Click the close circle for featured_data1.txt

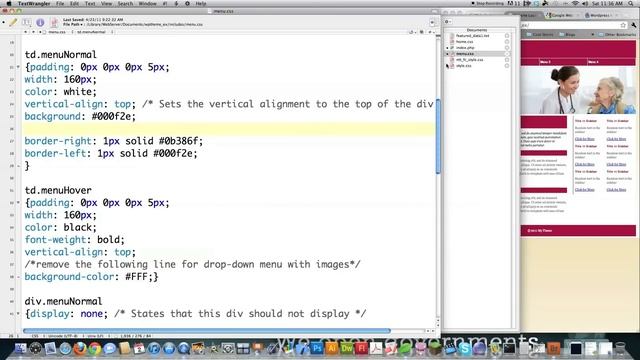tap(507, 36)
